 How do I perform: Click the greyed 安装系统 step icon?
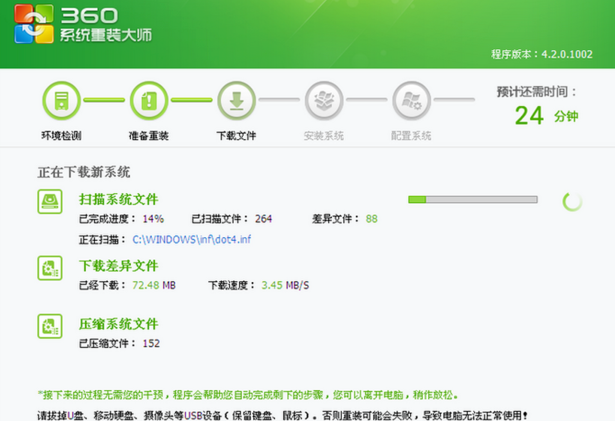click(324, 100)
